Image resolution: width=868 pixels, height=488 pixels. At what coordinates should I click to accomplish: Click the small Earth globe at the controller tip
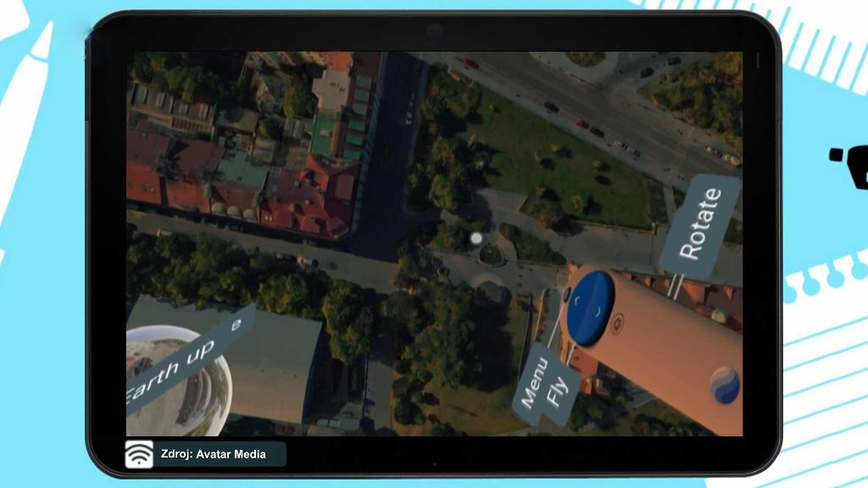coord(726,384)
